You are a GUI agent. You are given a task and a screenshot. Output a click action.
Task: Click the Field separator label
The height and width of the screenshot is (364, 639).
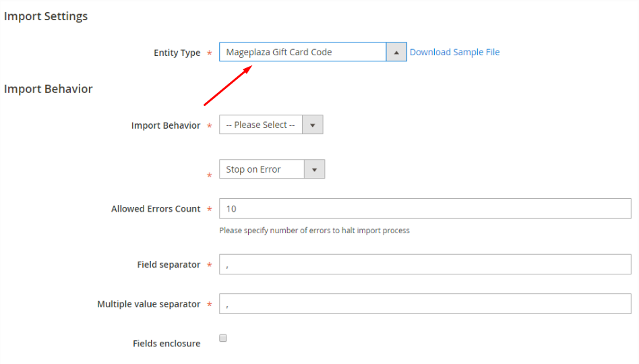[x=169, y=265]
